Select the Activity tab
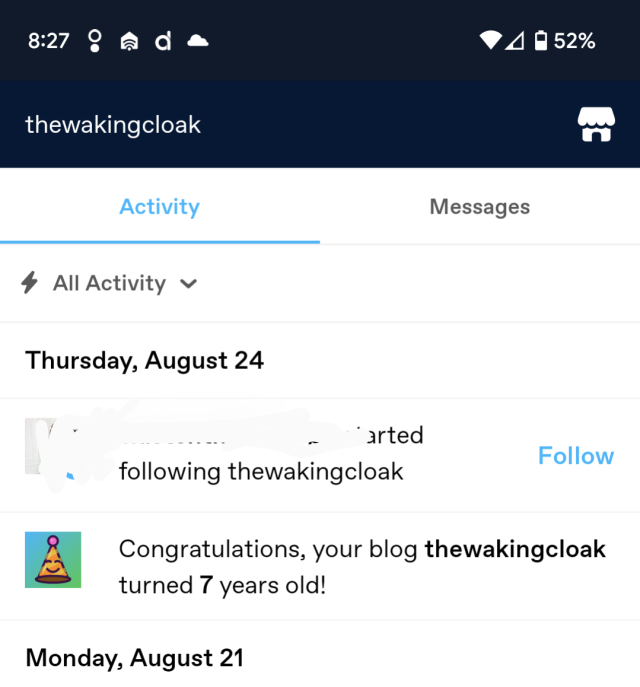 click(x=159, y=206)
